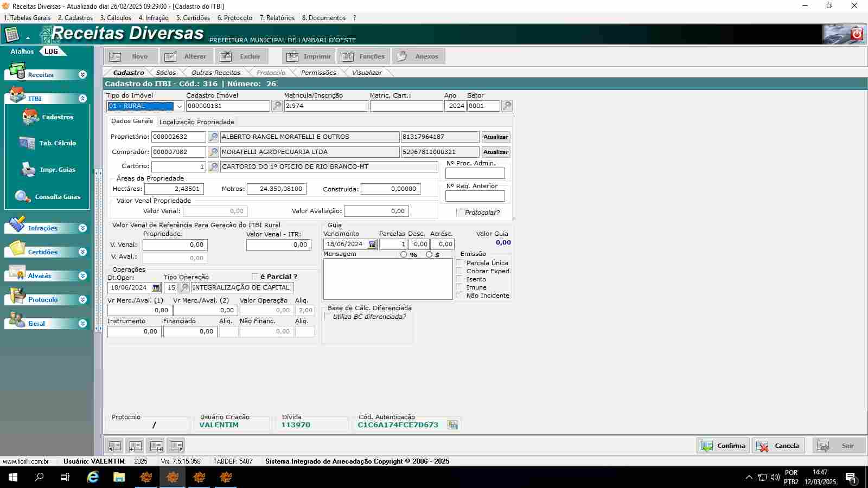Viewport: 868px width, 488px height.
Task: Click Atualizar button beside Comprador
Action: point(496,152)
